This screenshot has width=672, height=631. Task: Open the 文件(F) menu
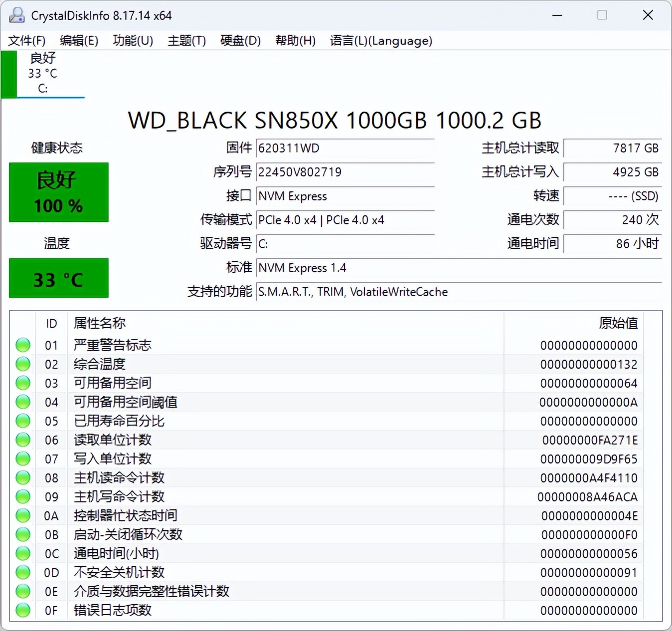(x=27, y=40)
